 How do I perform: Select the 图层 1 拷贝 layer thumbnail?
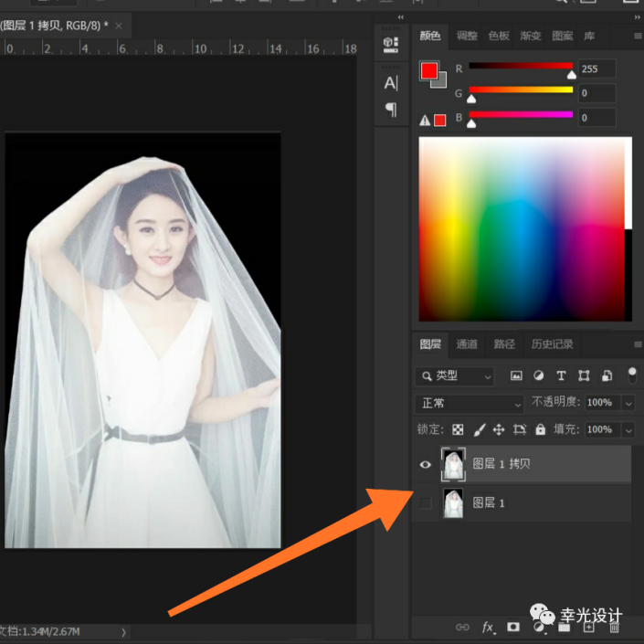point(453,465)
